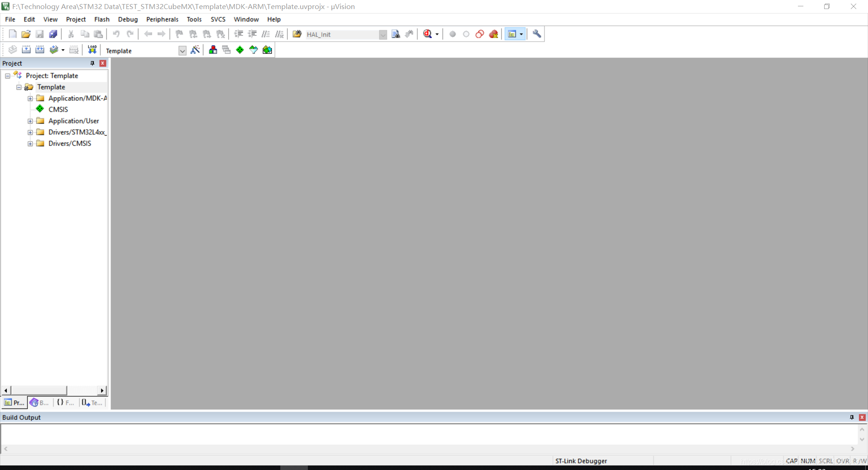Switch to the Templates tab
This screenshot has height=470, width=868.
pos(92,403)
